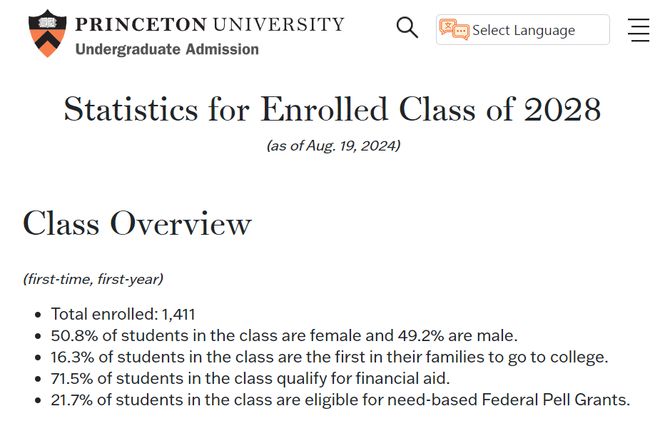This screenshot has height=421, width=660.
Task: Click the 'Federal Pell Grants' words
Action: 556,400
